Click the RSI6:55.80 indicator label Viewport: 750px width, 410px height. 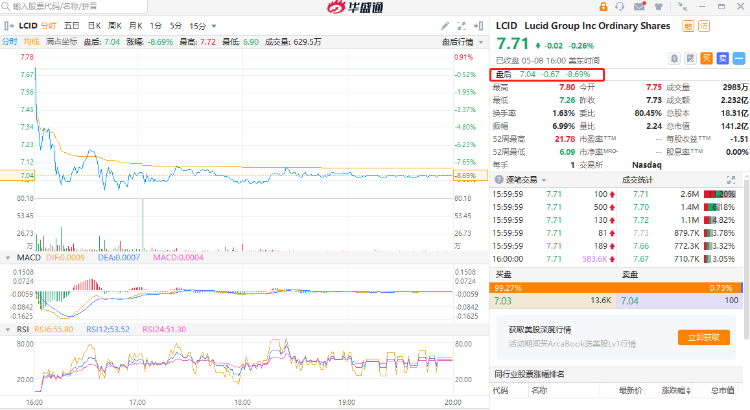pos(54,330)
